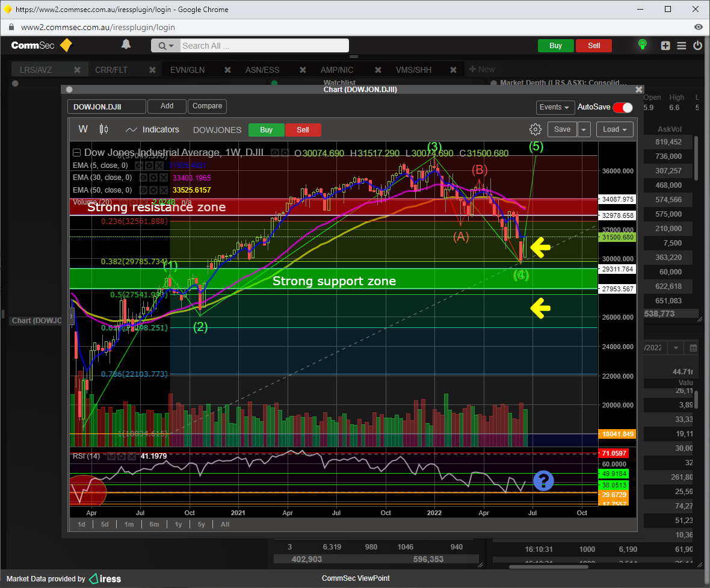Remove the EMA (30, close, 0) indicator
The image size is (710, 588).
(x=163, y=178)
